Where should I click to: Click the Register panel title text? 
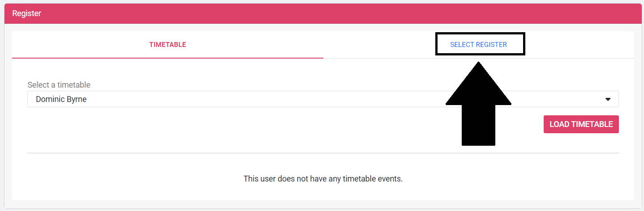(x=27, y=13)
